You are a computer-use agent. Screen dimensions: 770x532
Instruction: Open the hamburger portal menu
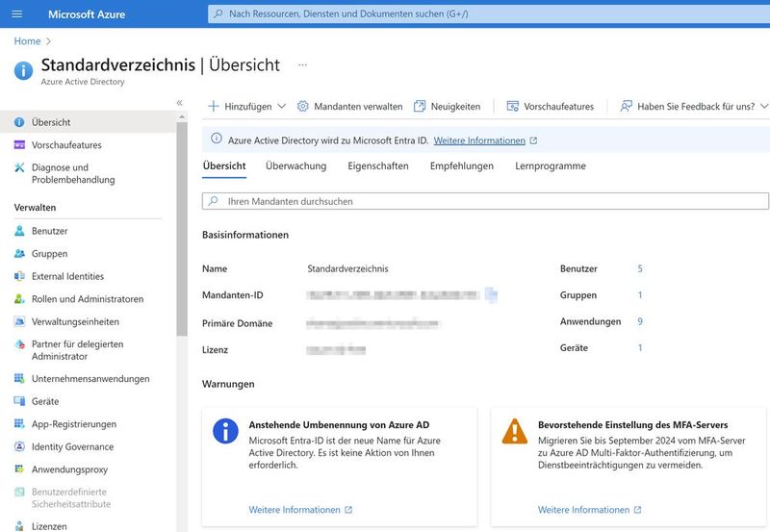coord(16,13)
